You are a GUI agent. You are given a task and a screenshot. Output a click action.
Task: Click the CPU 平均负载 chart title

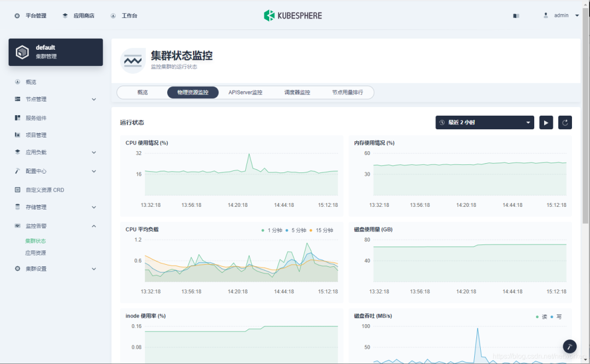click(x=142, y=229)
